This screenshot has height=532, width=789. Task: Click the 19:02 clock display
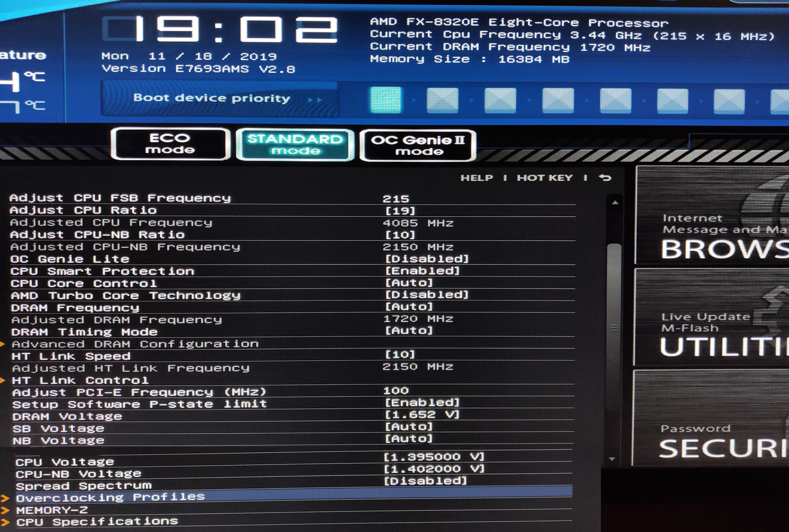pyautogui.click(x=220, y=30)
